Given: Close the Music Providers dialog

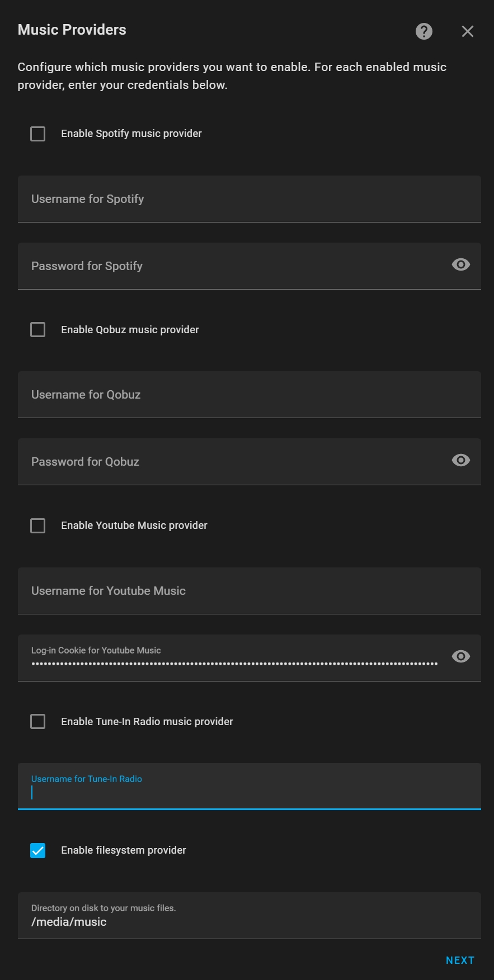Looking at the screenshot, I should point(467,31).
